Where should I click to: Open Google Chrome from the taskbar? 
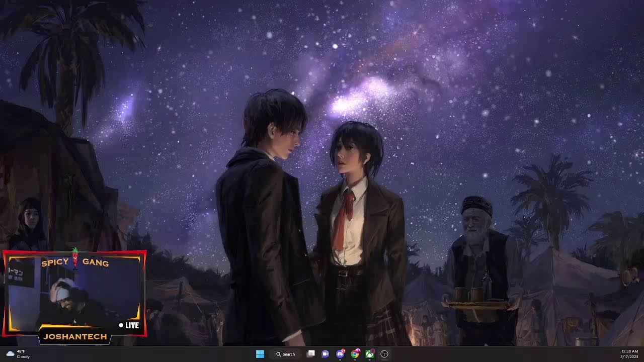355,354
